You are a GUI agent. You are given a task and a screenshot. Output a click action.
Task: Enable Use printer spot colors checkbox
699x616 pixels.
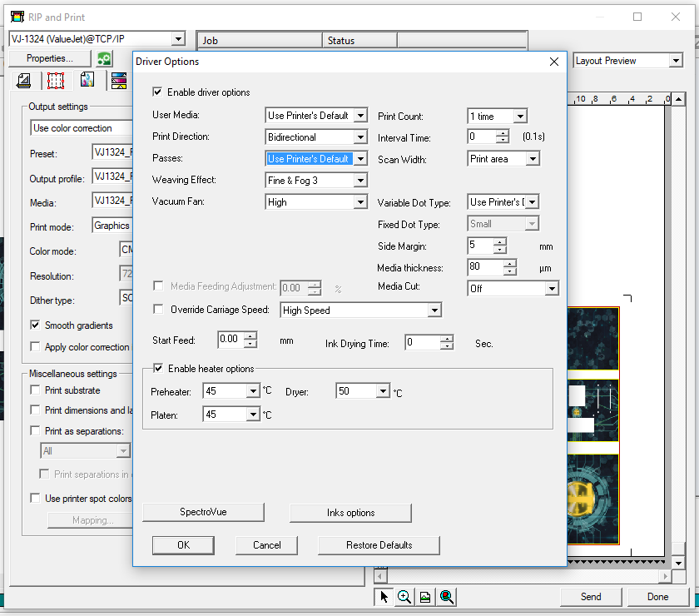(x=35, y=498)
